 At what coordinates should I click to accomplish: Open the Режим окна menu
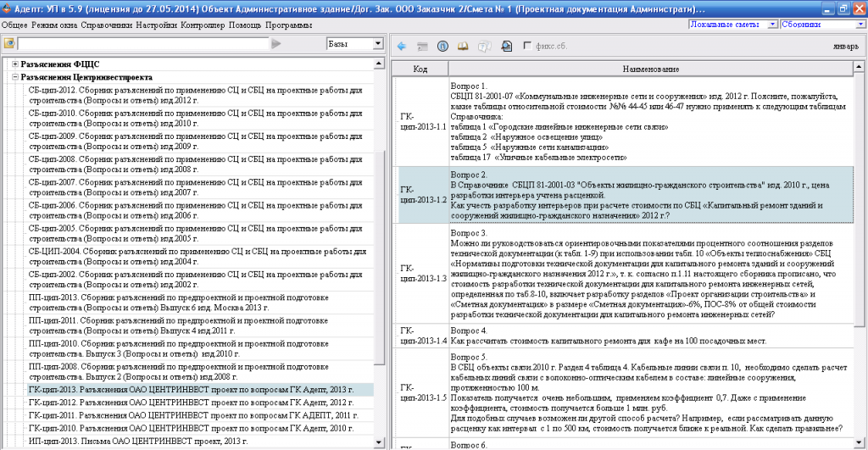tap(54, 25)
